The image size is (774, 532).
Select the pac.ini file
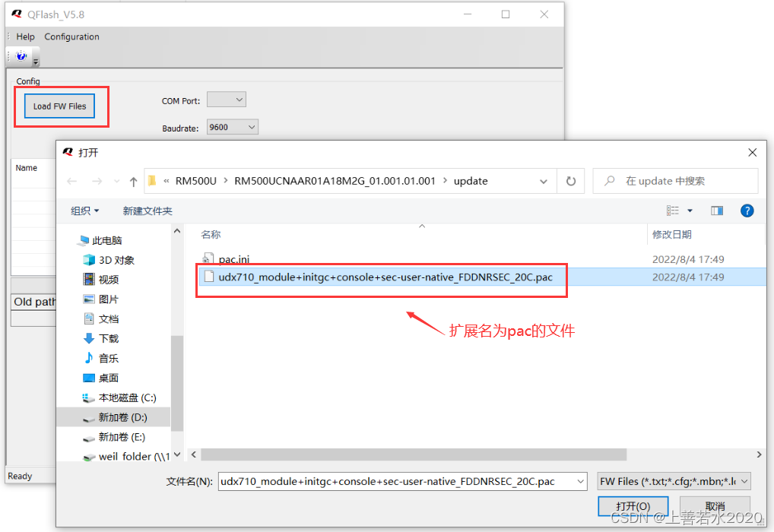click(x=226, y=259)
